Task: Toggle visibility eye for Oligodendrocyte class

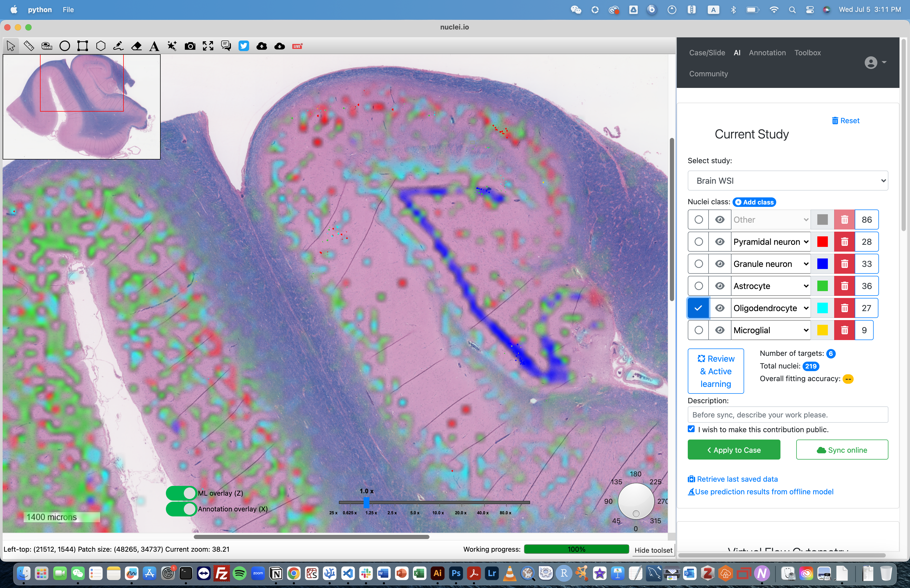Action: click(719, 308)
